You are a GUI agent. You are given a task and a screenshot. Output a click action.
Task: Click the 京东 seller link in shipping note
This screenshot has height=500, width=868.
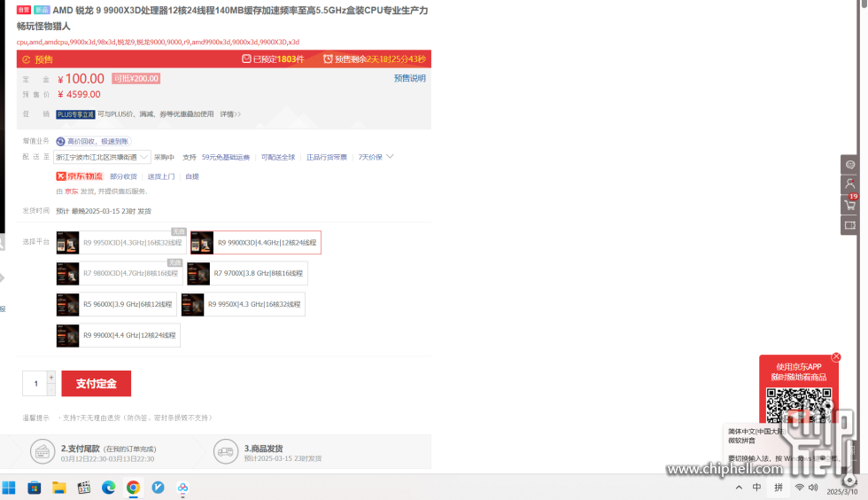tap(72, 191)
